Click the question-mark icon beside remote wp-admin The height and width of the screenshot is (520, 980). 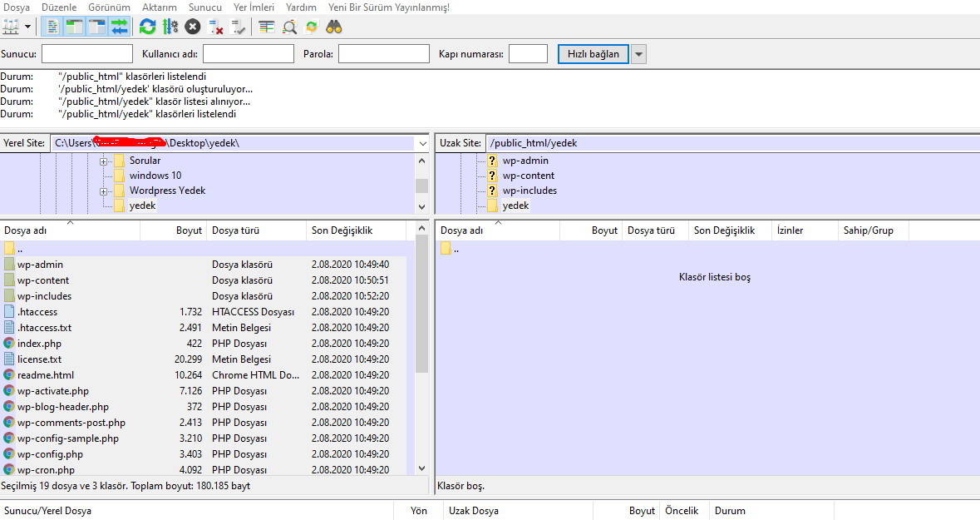[x=492, y=161]
